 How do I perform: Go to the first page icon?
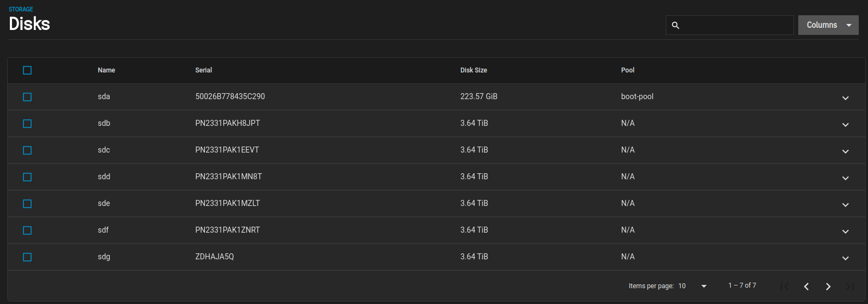[x=785, y=287]
